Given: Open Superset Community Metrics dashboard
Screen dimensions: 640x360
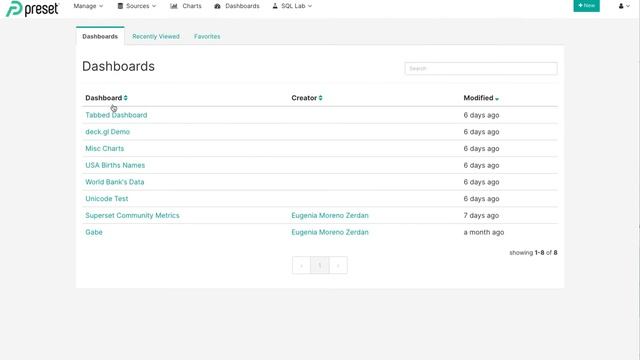Looking at the screenshot, I should coord(132,216).
